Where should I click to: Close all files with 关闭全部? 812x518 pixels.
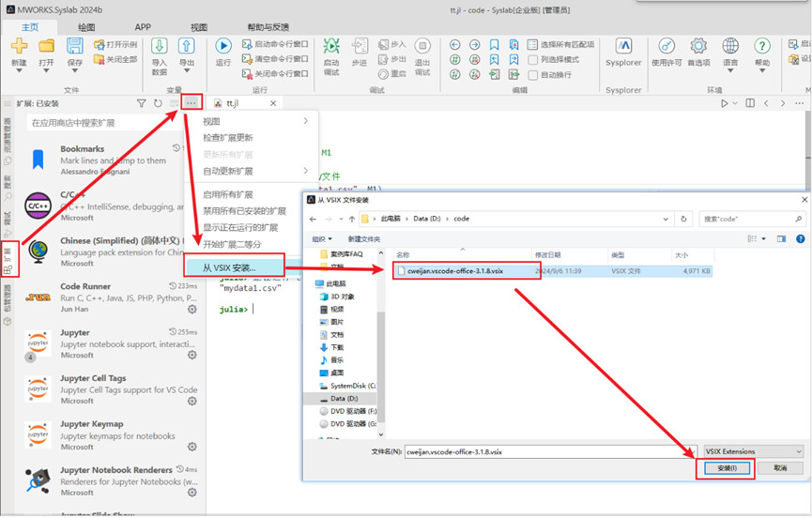[115, 59]
